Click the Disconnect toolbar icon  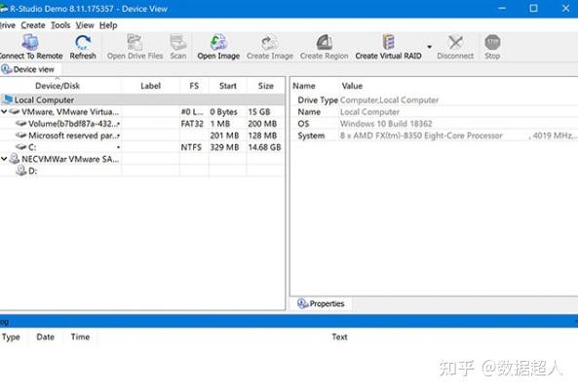tap(455, 43)
